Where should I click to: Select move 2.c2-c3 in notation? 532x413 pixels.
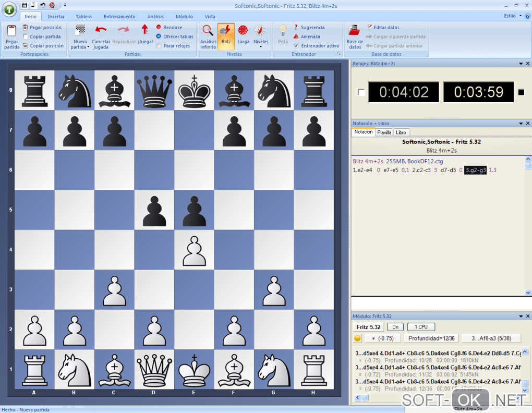421,170
